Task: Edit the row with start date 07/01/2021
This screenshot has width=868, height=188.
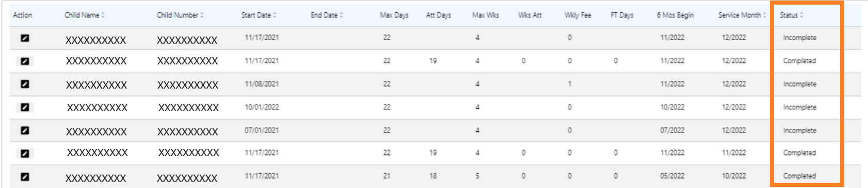Action: tap(25, 130)
